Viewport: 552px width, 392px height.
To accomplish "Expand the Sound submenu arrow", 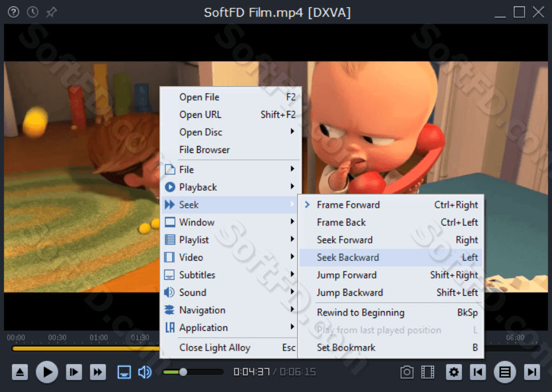I will [x=292, y=291].
